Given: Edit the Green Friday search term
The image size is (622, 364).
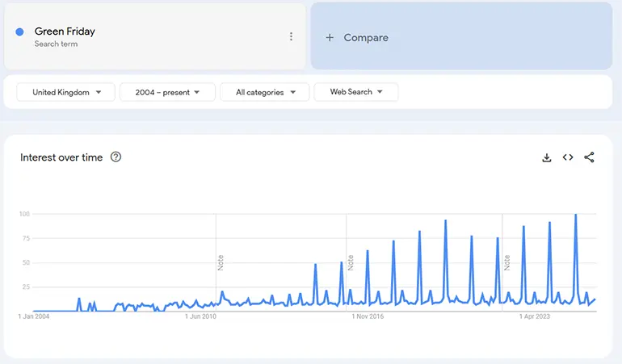Looking at the screenshot, I should (65, 31).
